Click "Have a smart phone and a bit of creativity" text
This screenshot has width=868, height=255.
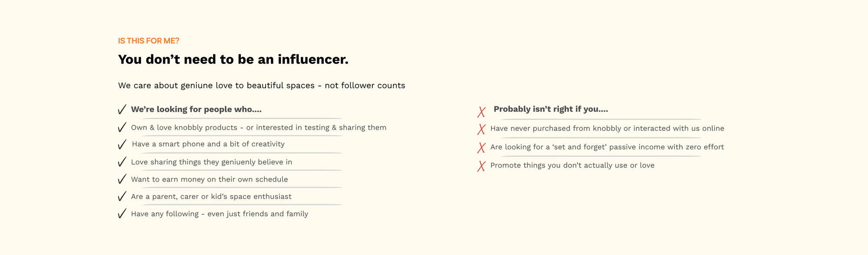[x=208, y=144]
